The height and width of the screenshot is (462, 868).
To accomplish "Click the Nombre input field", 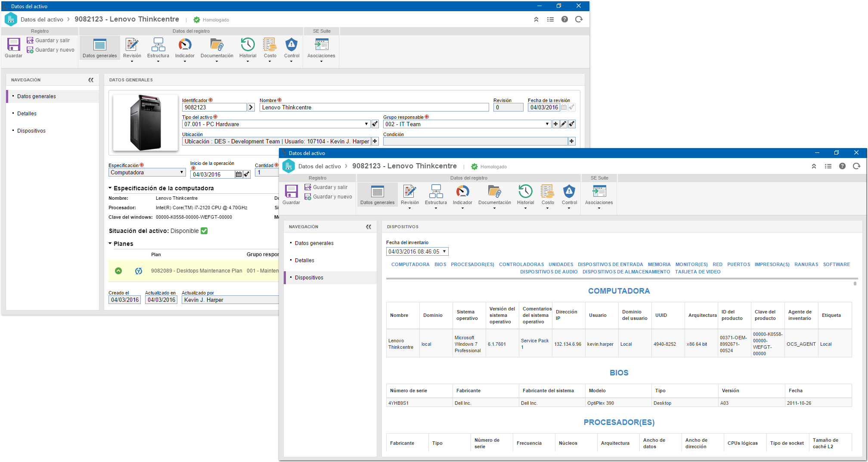I will pos(374,107).
